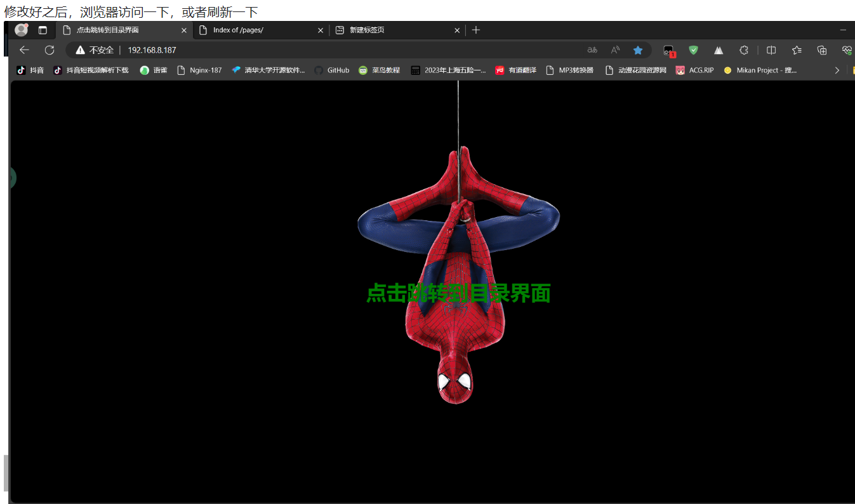Close the Index of /pages/ tab
This screenshot has width=855, height=504.
(x=321, y=30)
